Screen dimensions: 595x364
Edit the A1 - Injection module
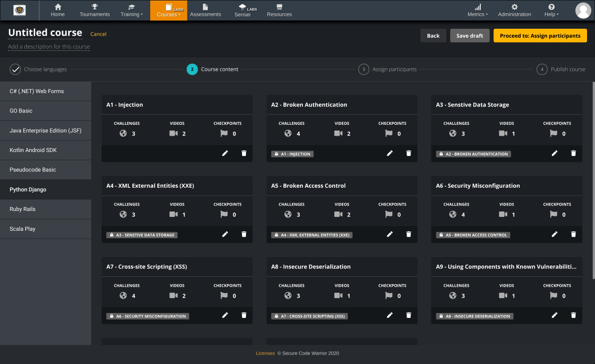tap(225, 153)
